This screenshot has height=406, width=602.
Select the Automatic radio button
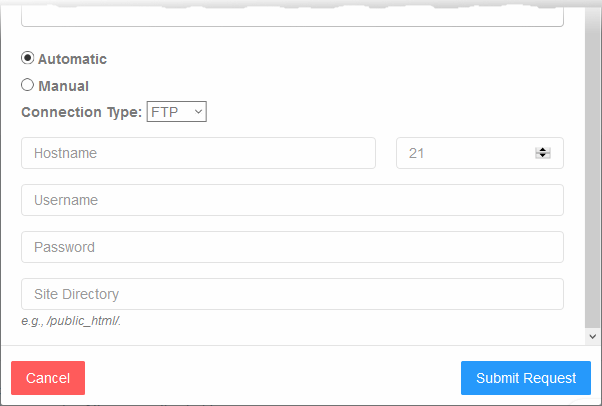27,58
